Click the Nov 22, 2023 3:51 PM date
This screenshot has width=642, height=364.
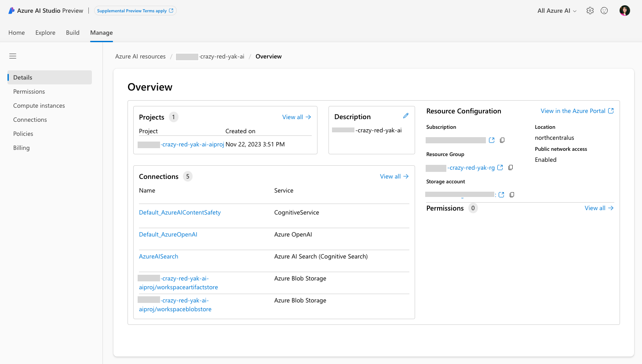point(255,144)
